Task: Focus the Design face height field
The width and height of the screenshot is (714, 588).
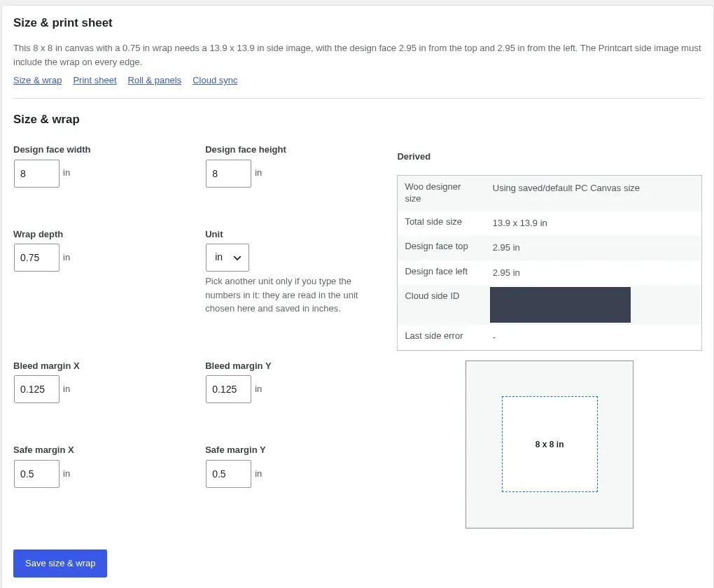Action: pos(228,174)
